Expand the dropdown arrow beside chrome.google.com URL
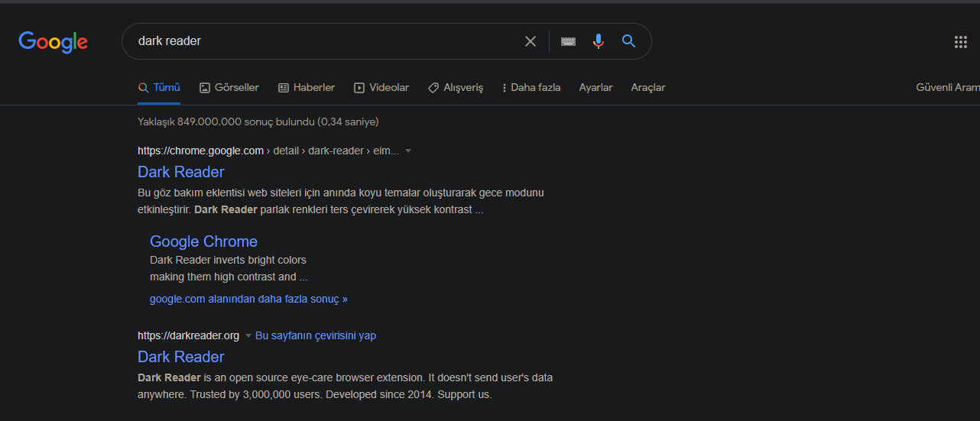This screenshot has width=980, height=421. tap(408, 151)
